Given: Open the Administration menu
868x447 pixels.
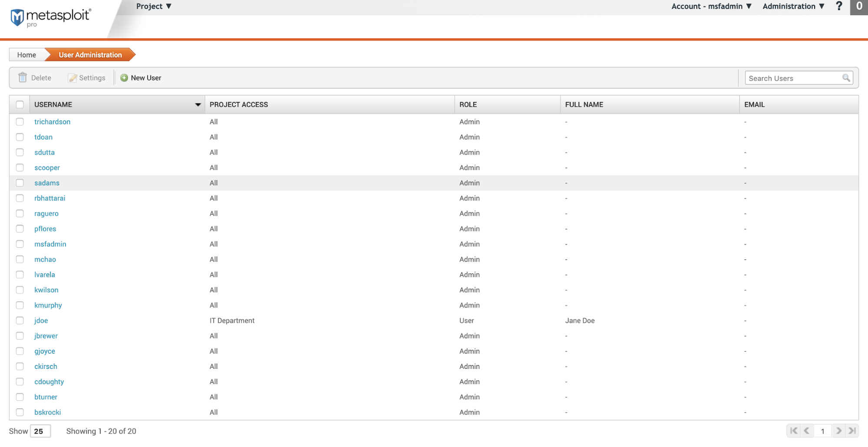Looking at the screenshot, I should [x=793, y=7].
